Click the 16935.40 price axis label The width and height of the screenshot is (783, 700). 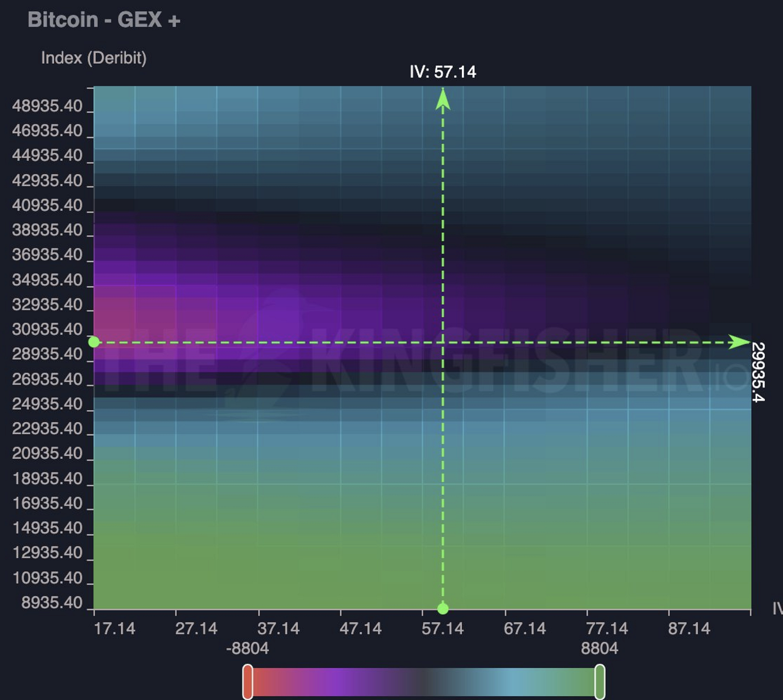pyautogui.click(x=48, y=503)
